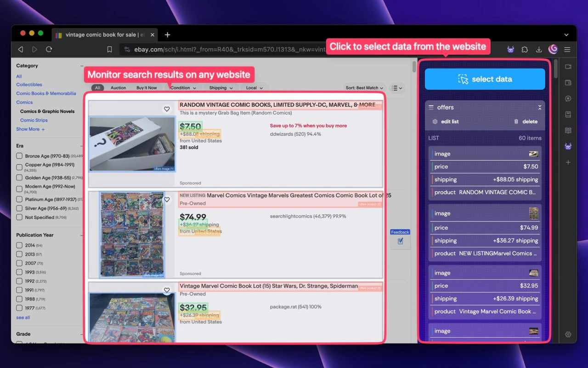Open the video camera sidebar icon
Viewport: 588px width, 368px height.
tap(568, 67)
